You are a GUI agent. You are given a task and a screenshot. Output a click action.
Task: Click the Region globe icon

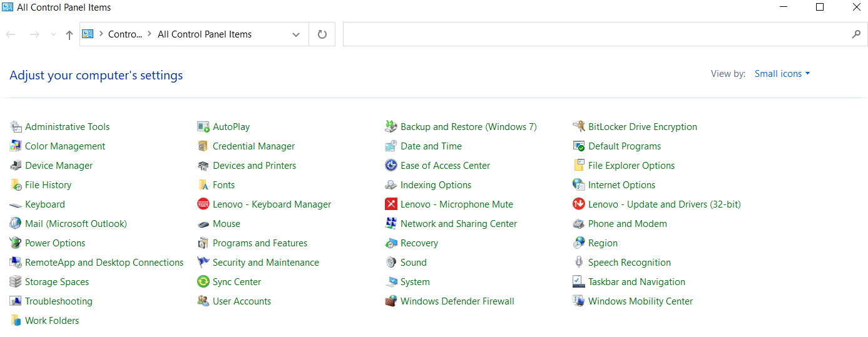(578, 243)
